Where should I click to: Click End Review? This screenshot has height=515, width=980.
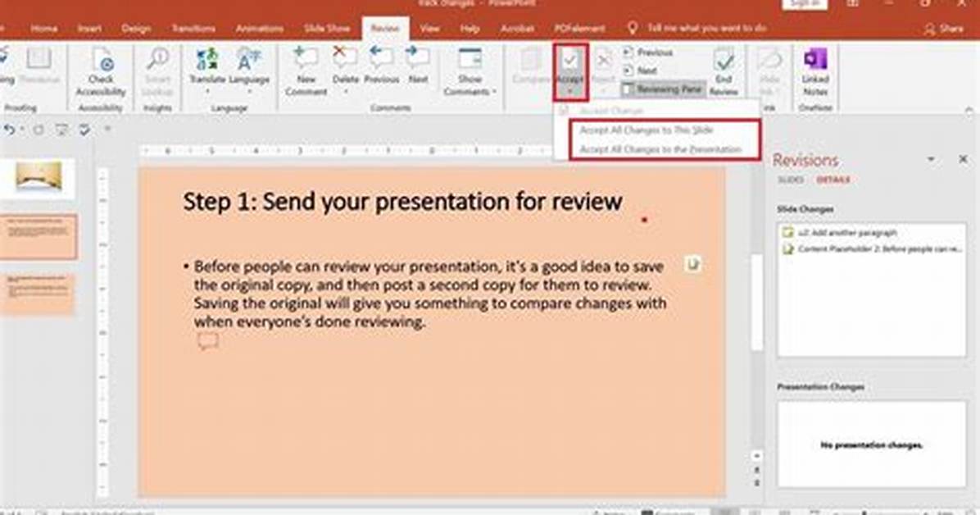pos(724,73)
